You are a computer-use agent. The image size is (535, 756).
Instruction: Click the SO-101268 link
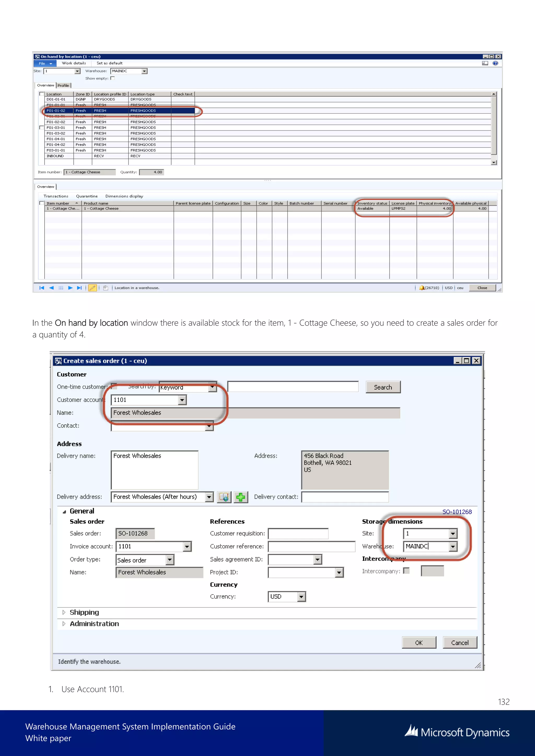point(457,512)
